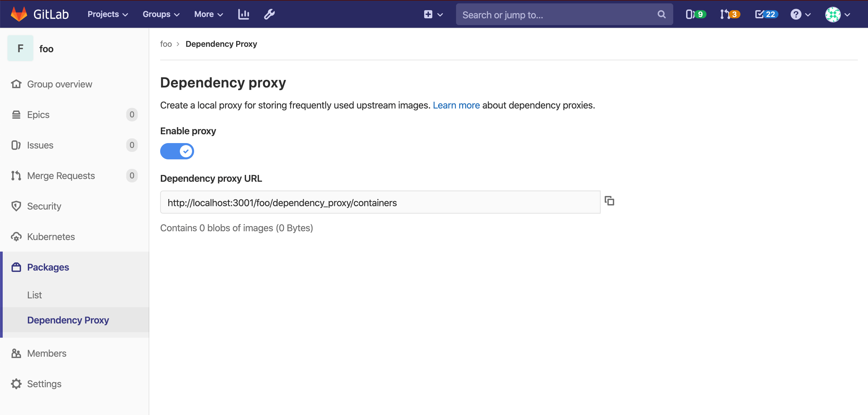
Task: Open the Admin Area wrench icon
Action: (x=269, y=14)
